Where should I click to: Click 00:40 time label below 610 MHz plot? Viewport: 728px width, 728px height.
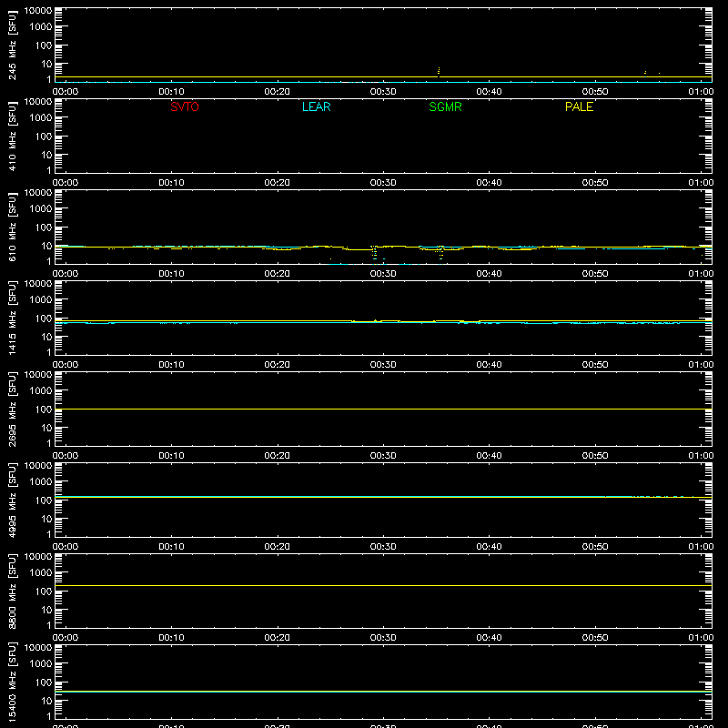coord(489,274)
